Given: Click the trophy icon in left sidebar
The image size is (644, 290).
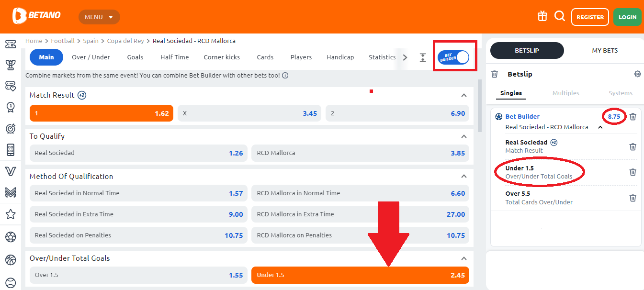Looking at the screenshot, I should coord(11,65).
